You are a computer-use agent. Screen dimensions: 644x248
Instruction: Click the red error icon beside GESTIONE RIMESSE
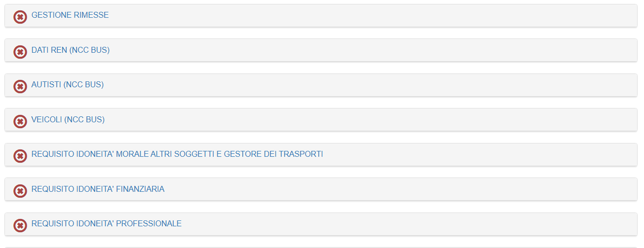point(20,17)
